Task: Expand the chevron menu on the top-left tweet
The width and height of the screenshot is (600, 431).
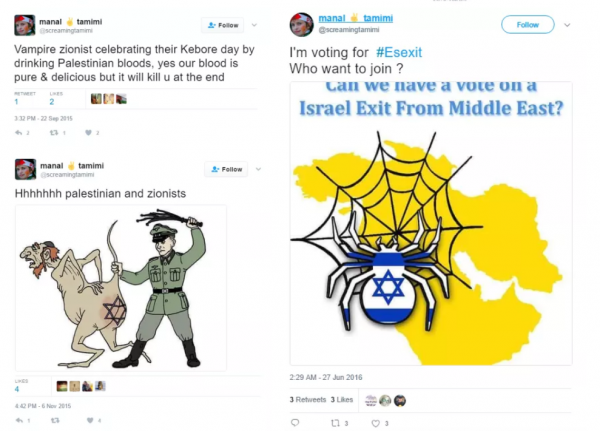Action: (254, 25)
